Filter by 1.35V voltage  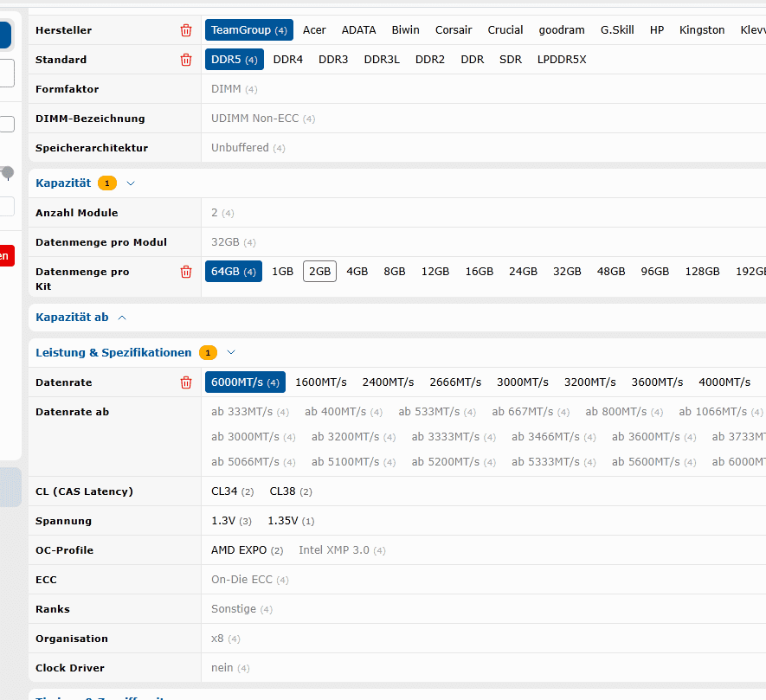point(291,521)
